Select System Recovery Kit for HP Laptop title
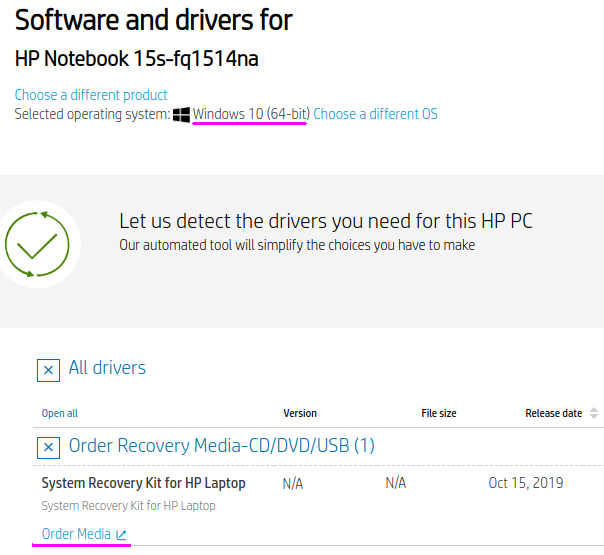Viewport: 604px width, 555px height. click(143, 483)
